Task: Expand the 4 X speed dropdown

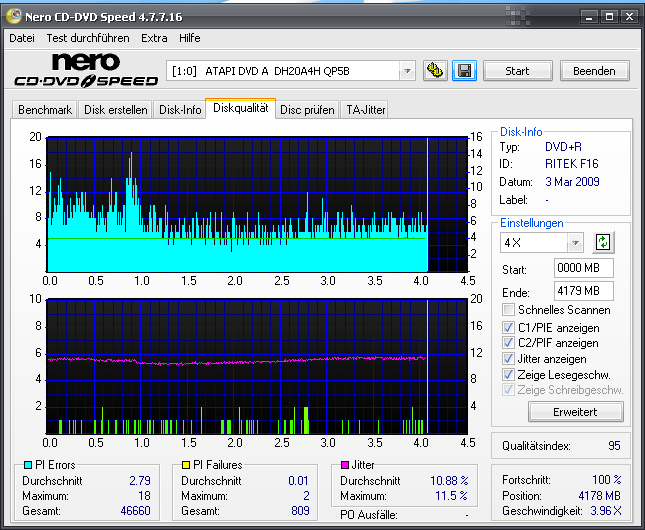Action: pos(575,243)
